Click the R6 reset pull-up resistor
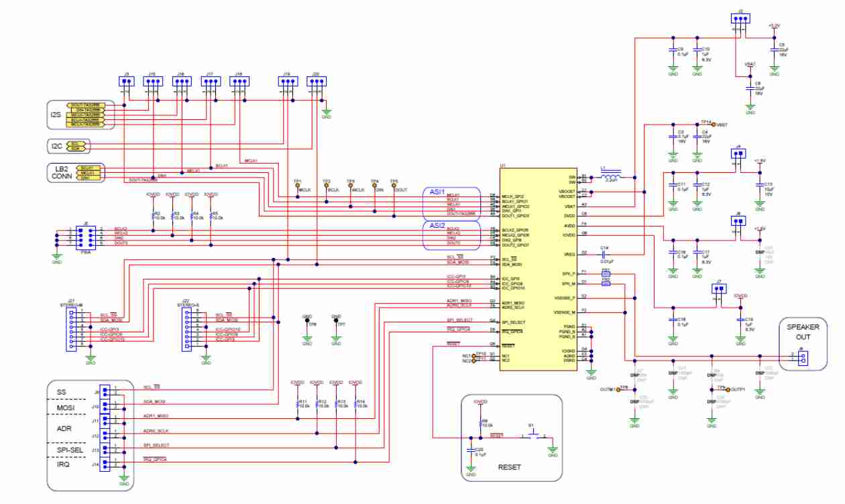 (480, 423)
